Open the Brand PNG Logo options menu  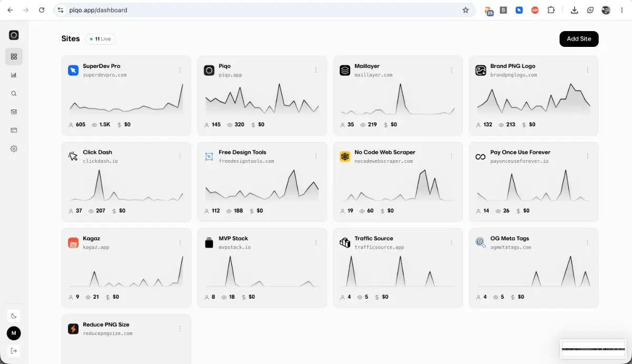pyautogui.click(x=587, y=70)
